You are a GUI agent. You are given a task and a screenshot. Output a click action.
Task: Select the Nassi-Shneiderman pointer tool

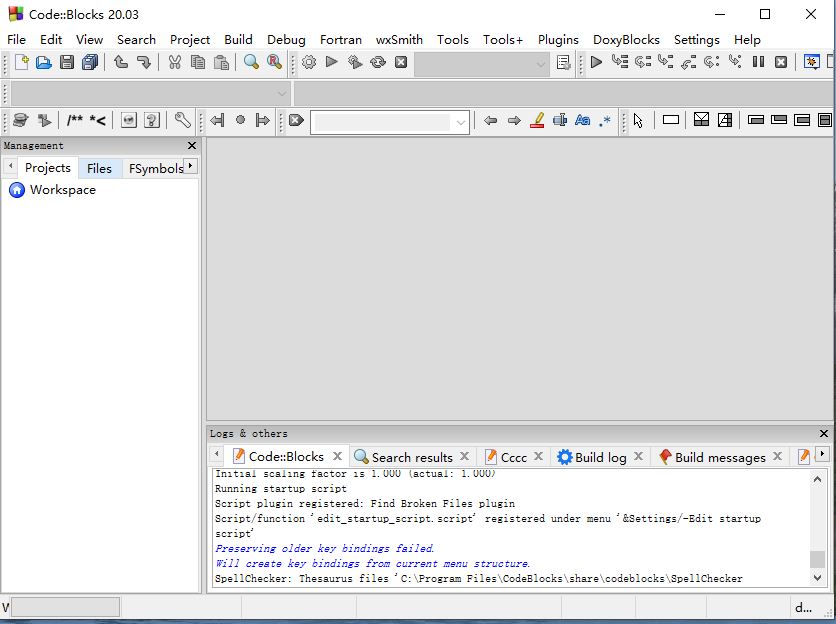tap(638, 121)
